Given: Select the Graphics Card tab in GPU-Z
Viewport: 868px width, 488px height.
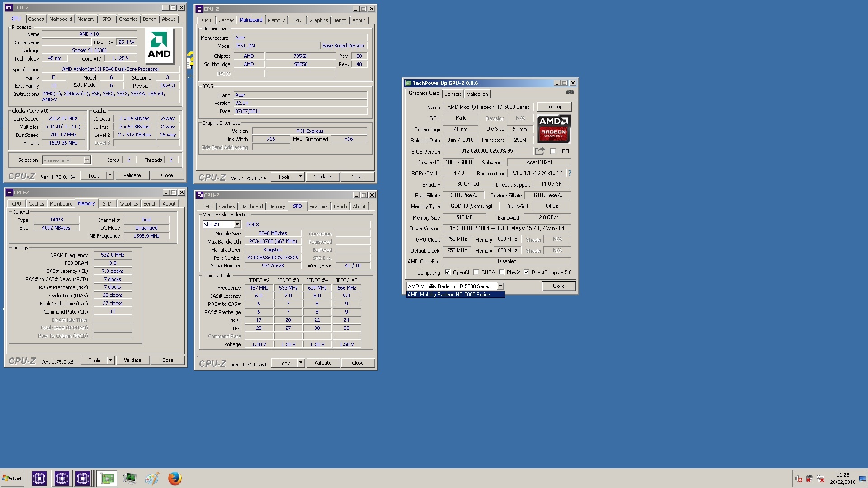Looking at the screenshot, I should tap(424, 93).
